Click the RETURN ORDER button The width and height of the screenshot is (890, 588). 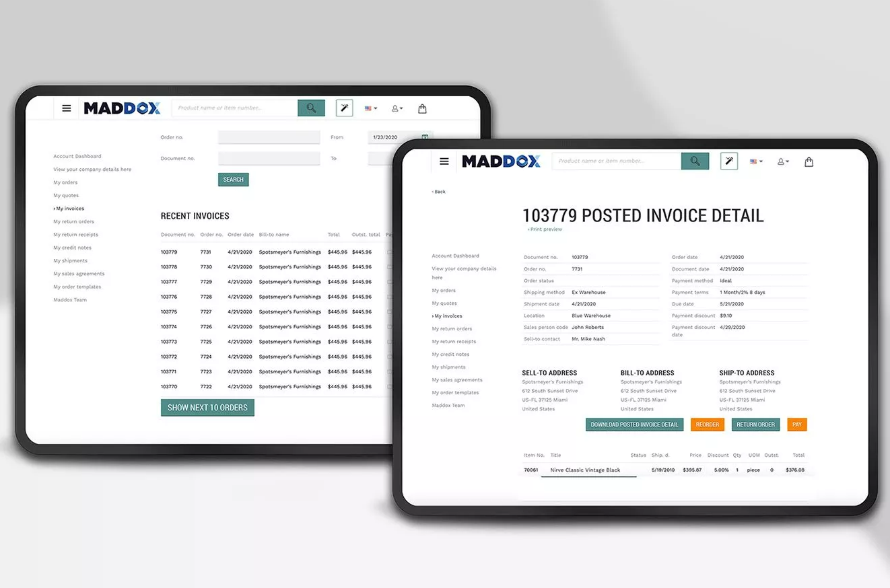click(755, 425)
